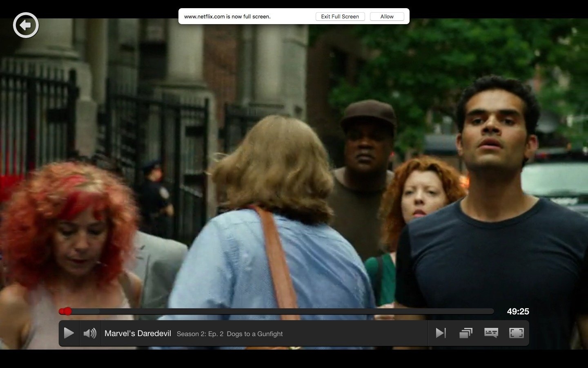The width and height of the screenshot is (588, 368).
Task: Go back using the circled arrow icon
Action: (26, 25)
